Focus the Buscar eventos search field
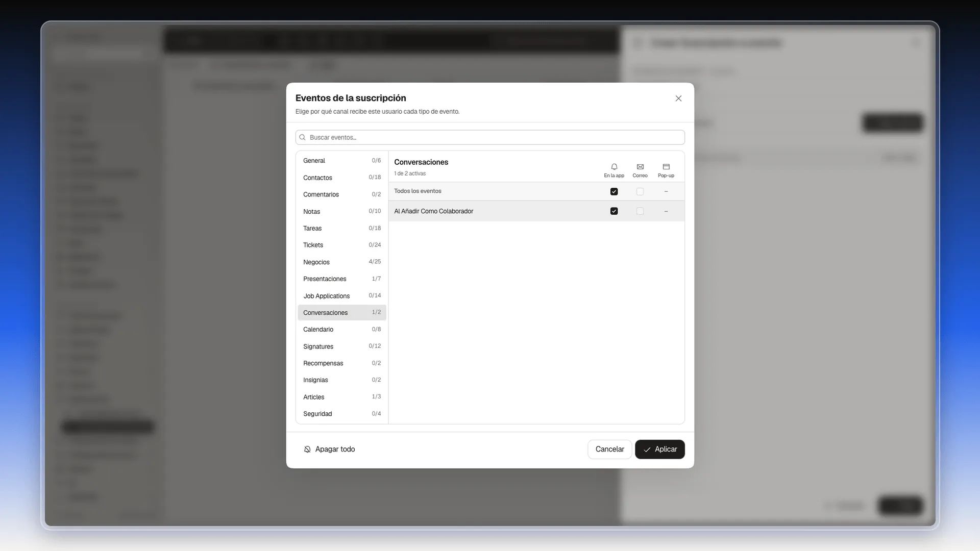 click(490, 137)
